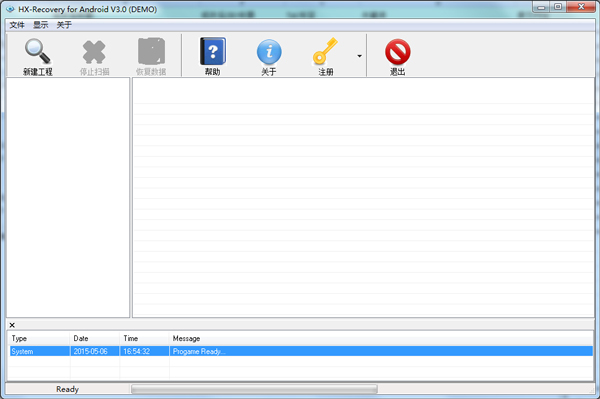Click the app icon in title bar

[x=10, y=9]
